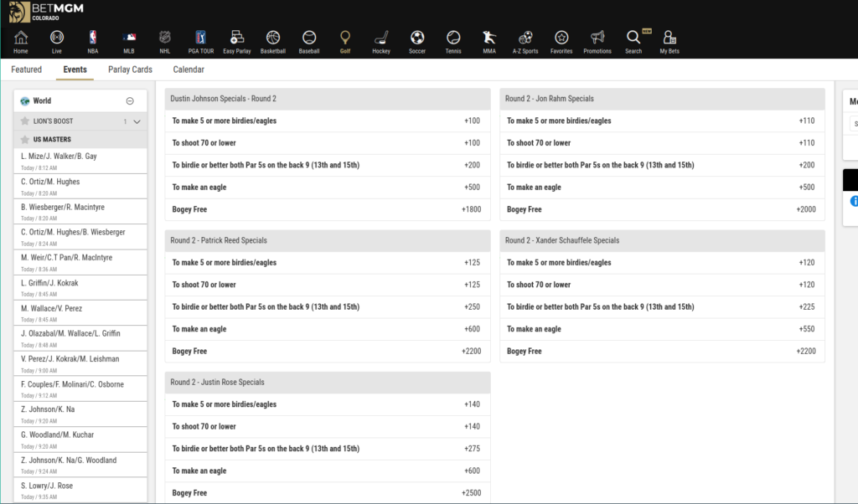Viewport: 858px width, 504px height.
Task: Open the Easy Parlay builder icon
Action: tap(237, 38)
